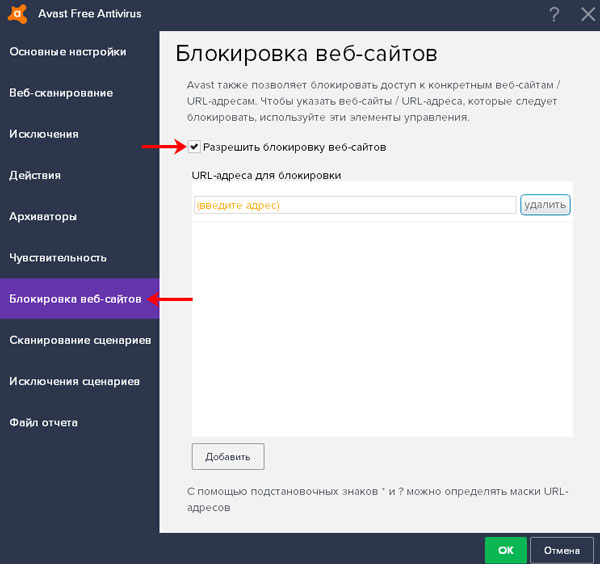Image resolution: width=600 pixels, height=564 pixels.
Task: Go to Исключения сценариев
Action: coord(74,381)
